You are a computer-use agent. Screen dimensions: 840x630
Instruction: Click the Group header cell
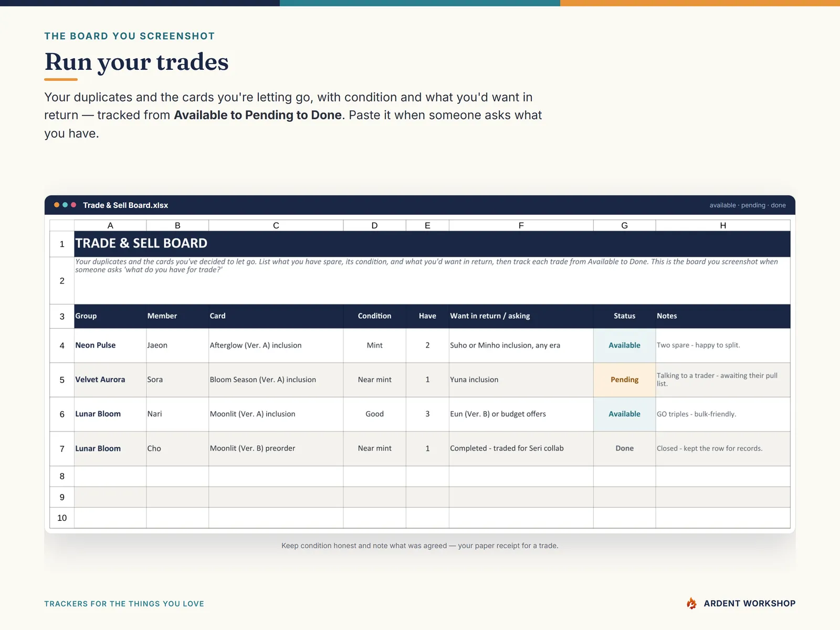110,316
